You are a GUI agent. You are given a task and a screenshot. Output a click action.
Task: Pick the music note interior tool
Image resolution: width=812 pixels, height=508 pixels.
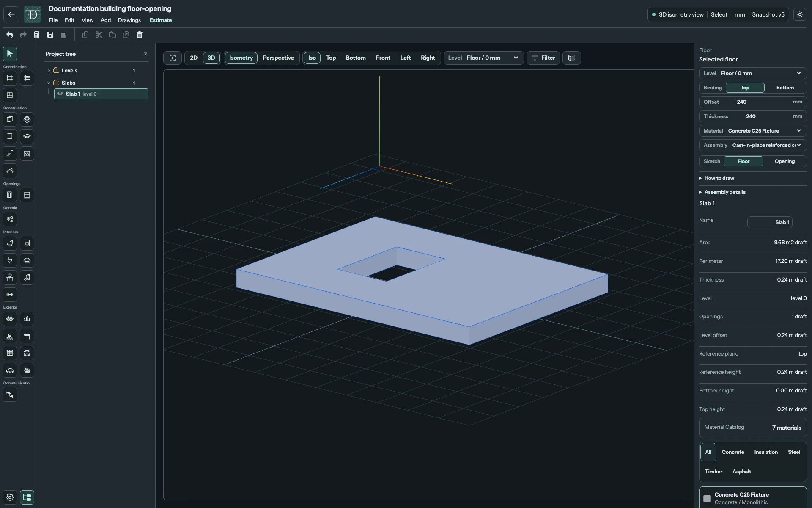coord(27,278)
